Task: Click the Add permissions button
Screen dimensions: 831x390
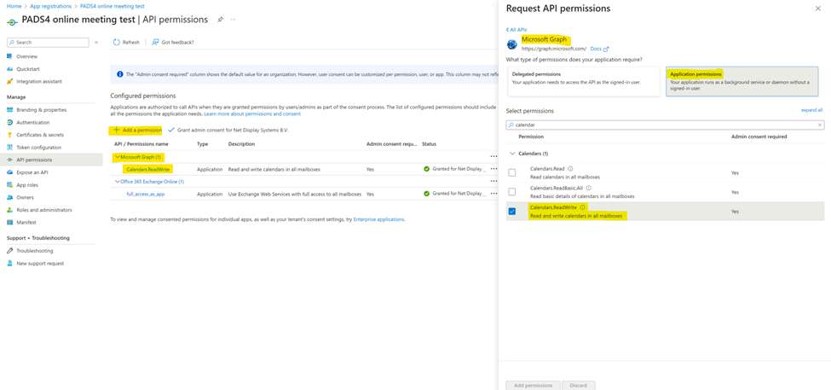Action: coord(533,385)
